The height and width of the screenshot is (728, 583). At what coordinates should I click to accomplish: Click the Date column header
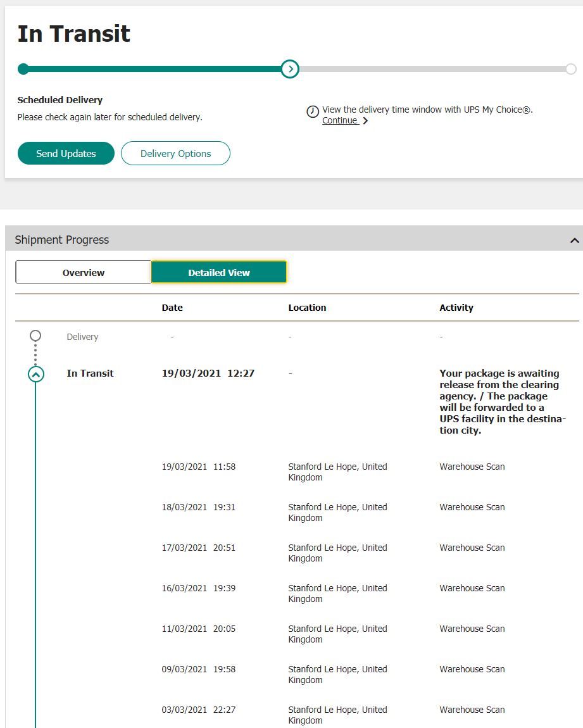click(x=172, y=308)
